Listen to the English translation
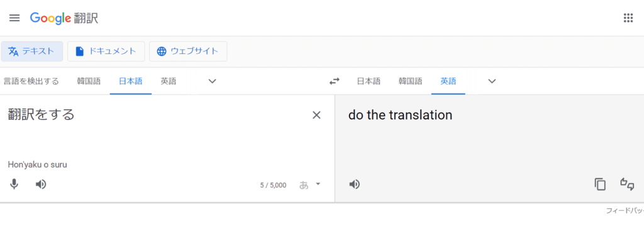This screenshot has height=243, width=644. tap(354, 185)
